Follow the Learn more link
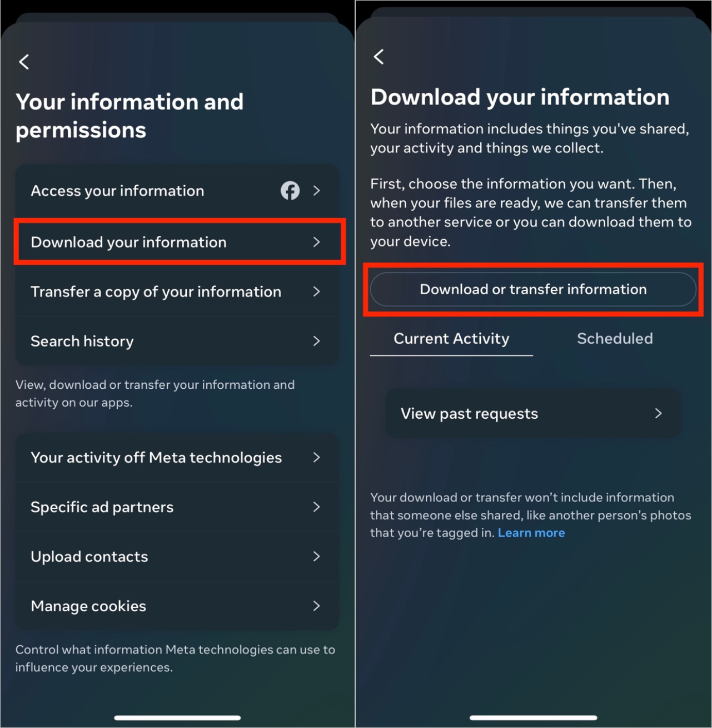This screenshot has width=712, height=728. click(x=531, y=533)
